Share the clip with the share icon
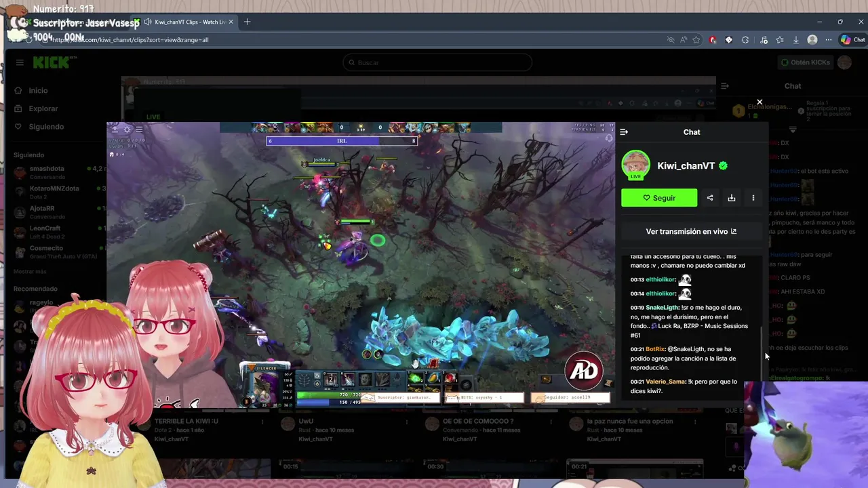868x488 pixels. coord(710,198)
